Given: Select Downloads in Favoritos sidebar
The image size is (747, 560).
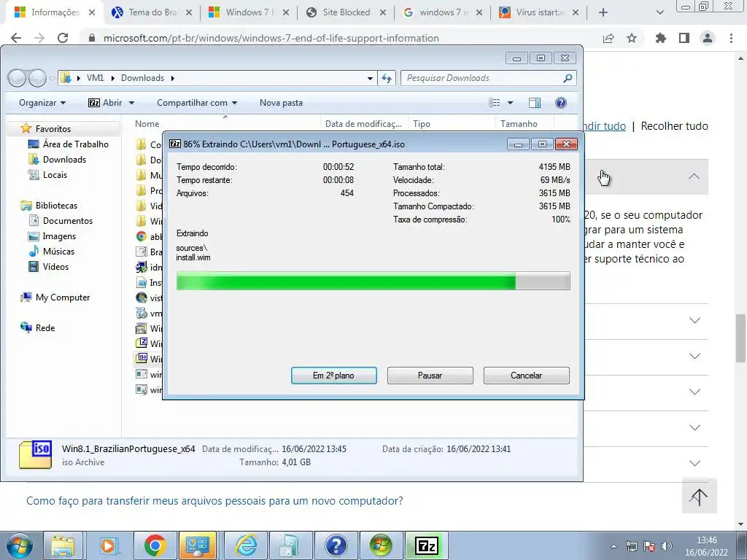Looking at the screenshot, I should click(x=57, y=160).
